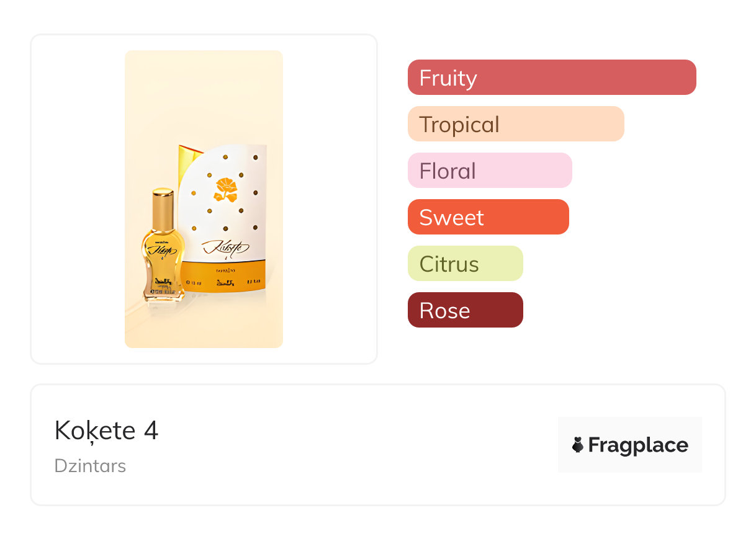The width and height of the screenshot is (756, 536).
Task: Open the Dzintars brand link
Action: [x=90, y=466]
